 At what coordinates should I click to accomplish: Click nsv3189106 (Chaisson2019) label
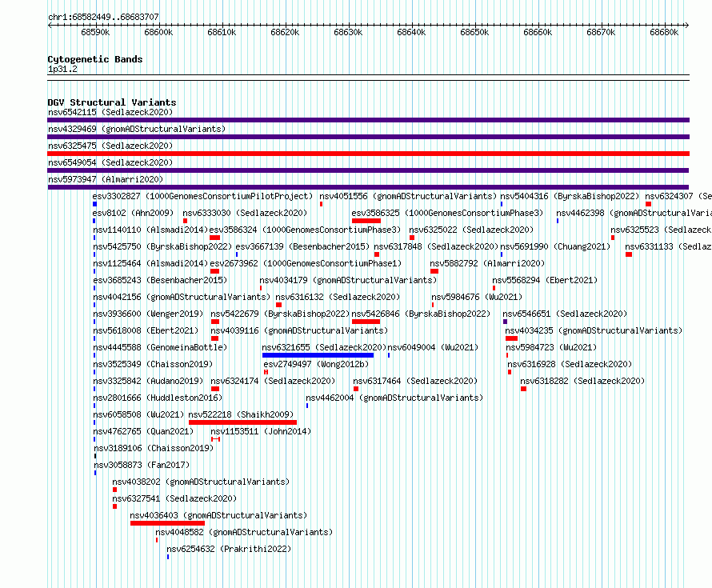(x=154, y=448)
